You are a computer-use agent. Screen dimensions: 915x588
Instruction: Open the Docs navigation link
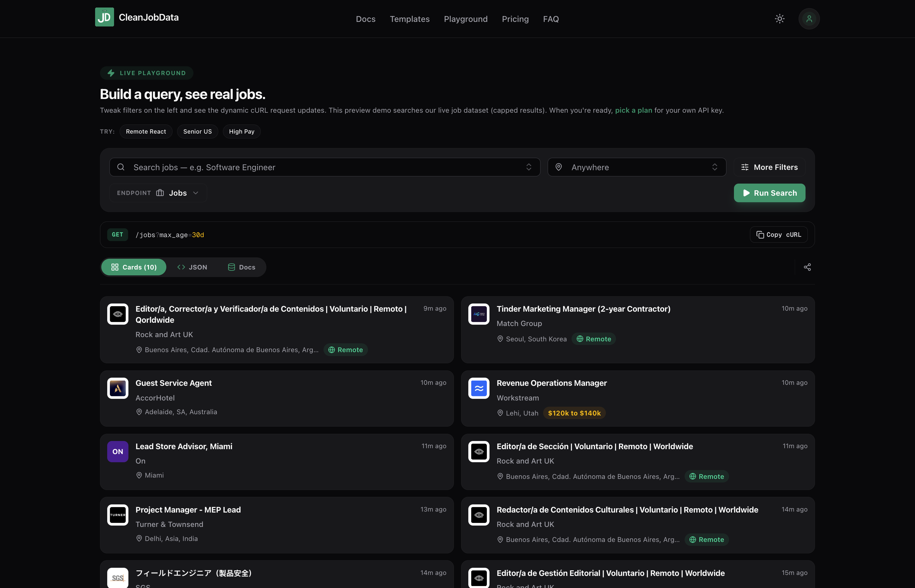(x=365, y=19)
